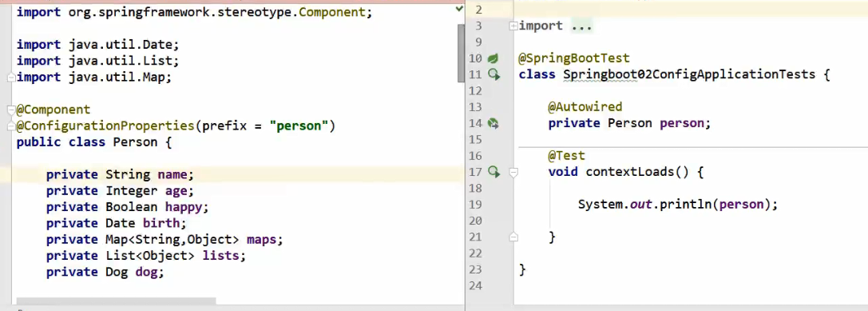Click the Integer type of age field
Viewport: 868px width, 311px height.
click(x=131, y=191)
